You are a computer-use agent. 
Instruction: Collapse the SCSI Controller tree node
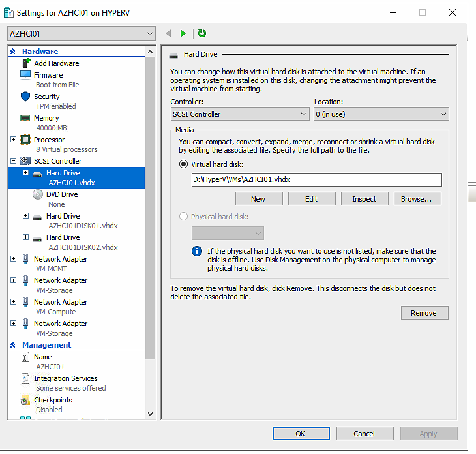click(14, 161)
